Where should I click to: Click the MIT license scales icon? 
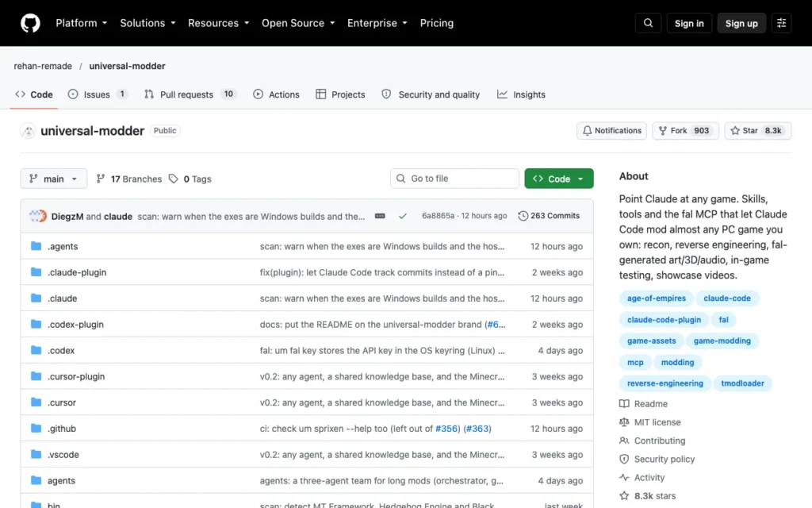[624, 422]
